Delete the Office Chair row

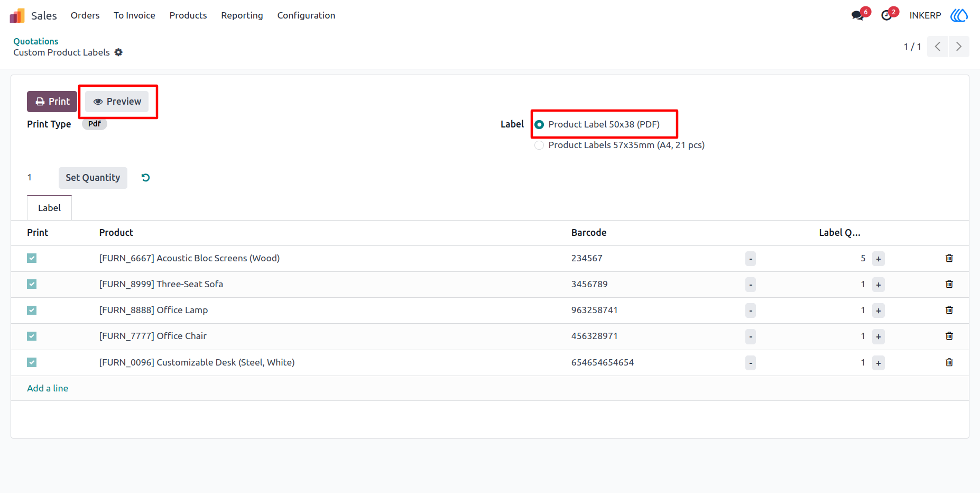click(949, 336)
